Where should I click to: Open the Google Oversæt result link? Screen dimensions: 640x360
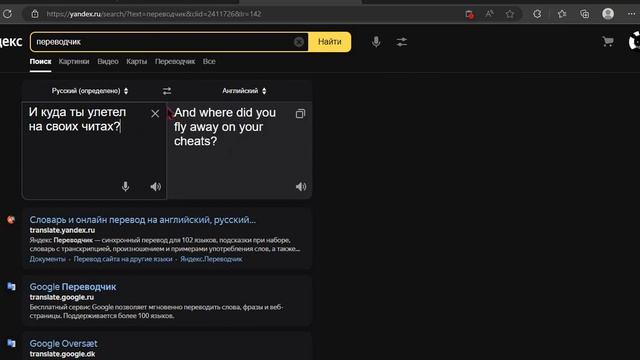click(63, 343)
